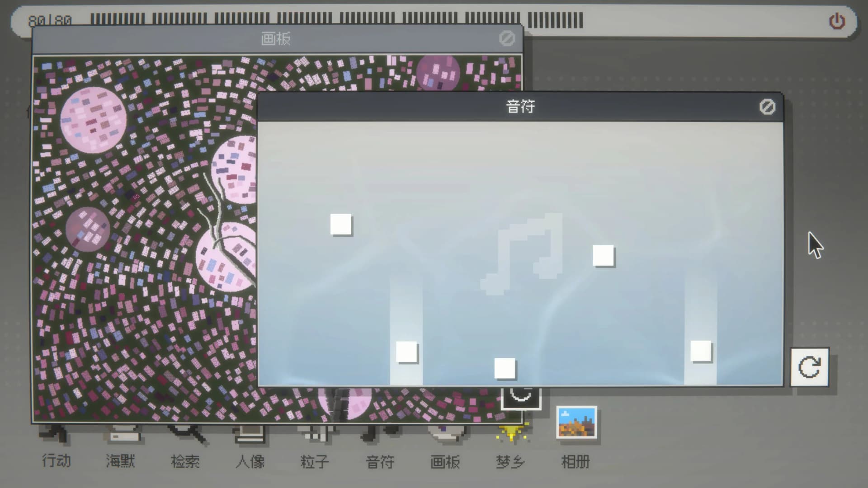This screenshot has width=868, height=488.
Task: Click the 音符 dock label
Action: (380, 462)
